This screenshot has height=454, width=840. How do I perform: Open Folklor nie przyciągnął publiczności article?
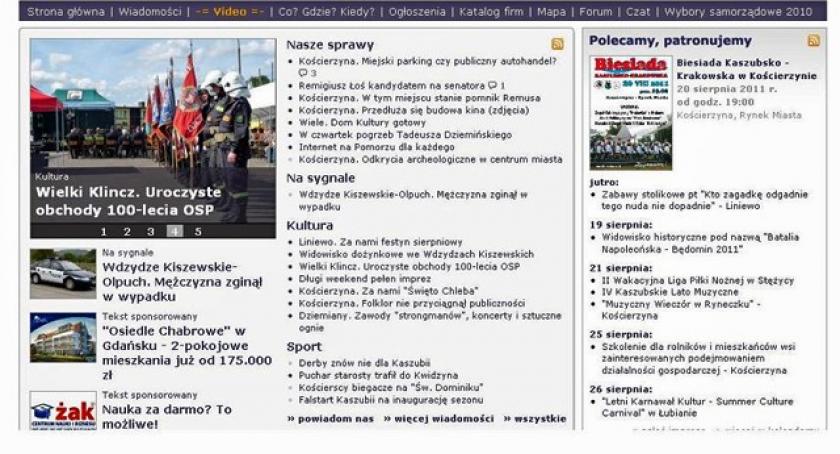411,303
